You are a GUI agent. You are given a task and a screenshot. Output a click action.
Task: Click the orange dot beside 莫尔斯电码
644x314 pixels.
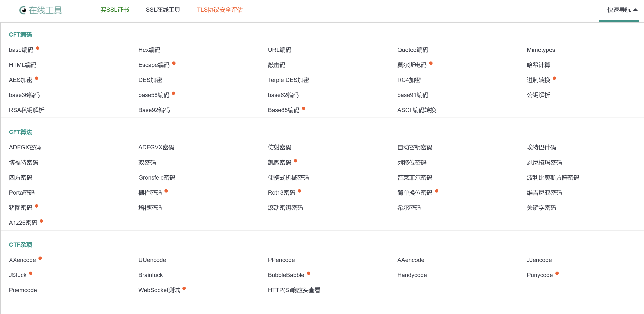point(431,63)
